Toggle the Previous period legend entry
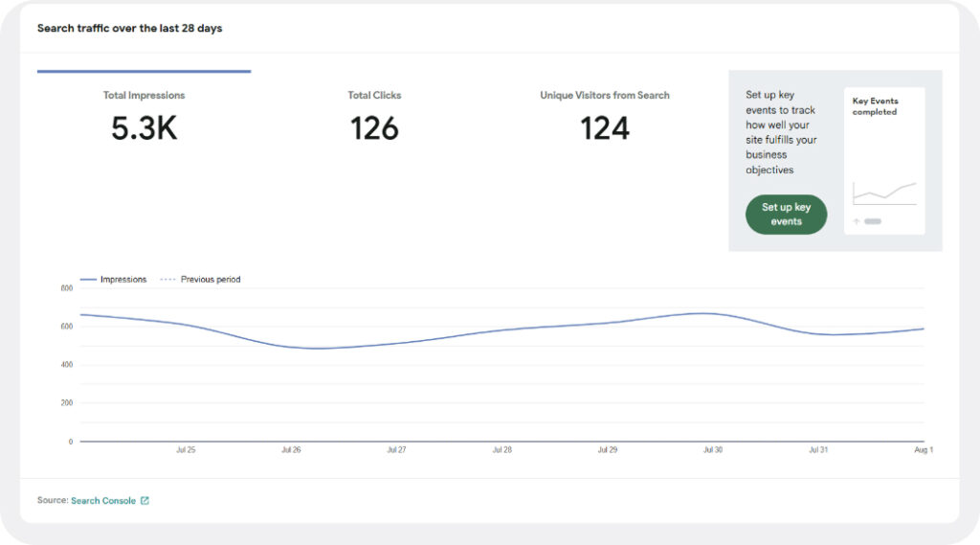The image size is (980, 545). [200, 280]
